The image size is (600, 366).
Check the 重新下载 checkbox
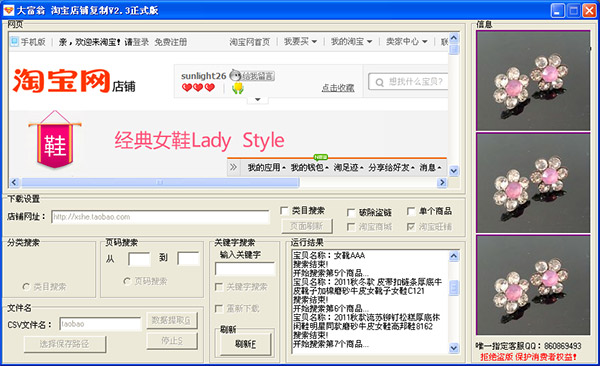[x=219, y=309]
